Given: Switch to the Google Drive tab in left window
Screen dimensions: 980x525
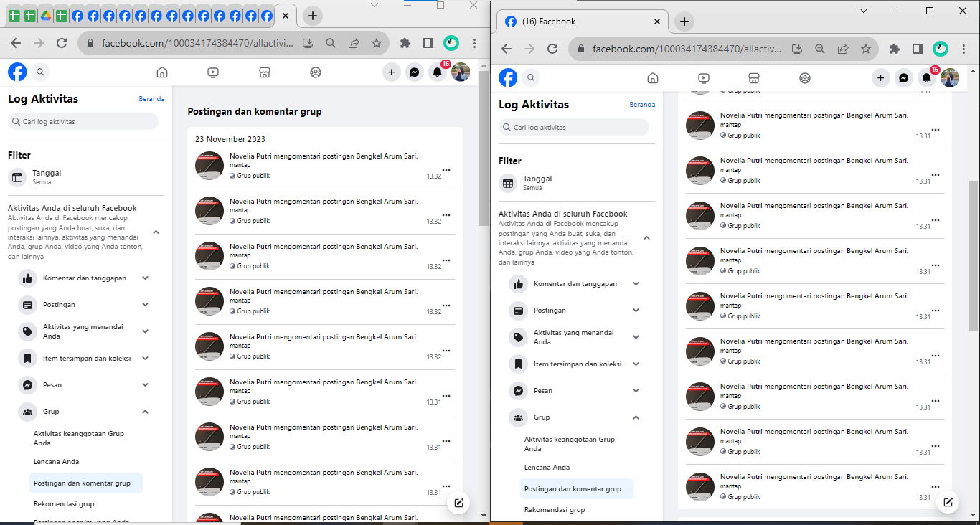Looking at the screenshot, I should [x=45, y=16].
